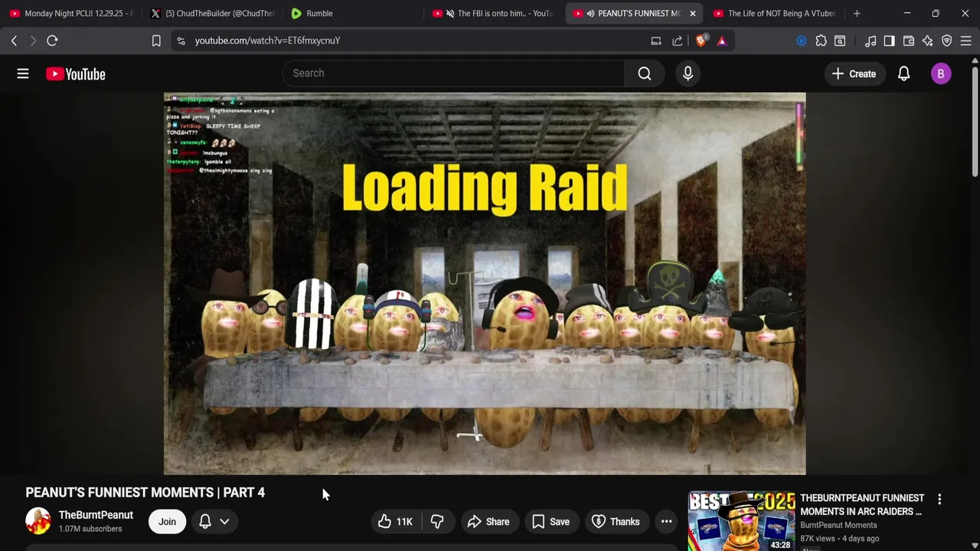The image size is (980, 551).
Task: Focus the YouTube Search input field
Action: point(453,73)
